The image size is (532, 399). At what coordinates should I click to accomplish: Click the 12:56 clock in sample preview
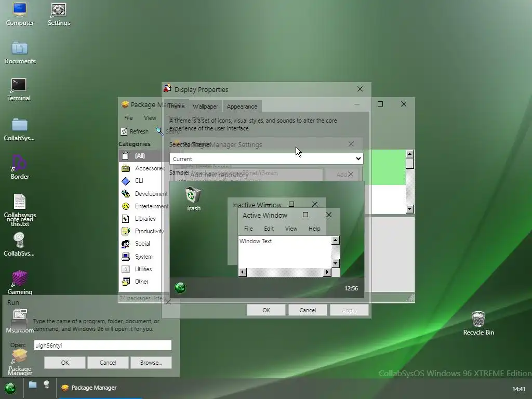click(351, 288)
